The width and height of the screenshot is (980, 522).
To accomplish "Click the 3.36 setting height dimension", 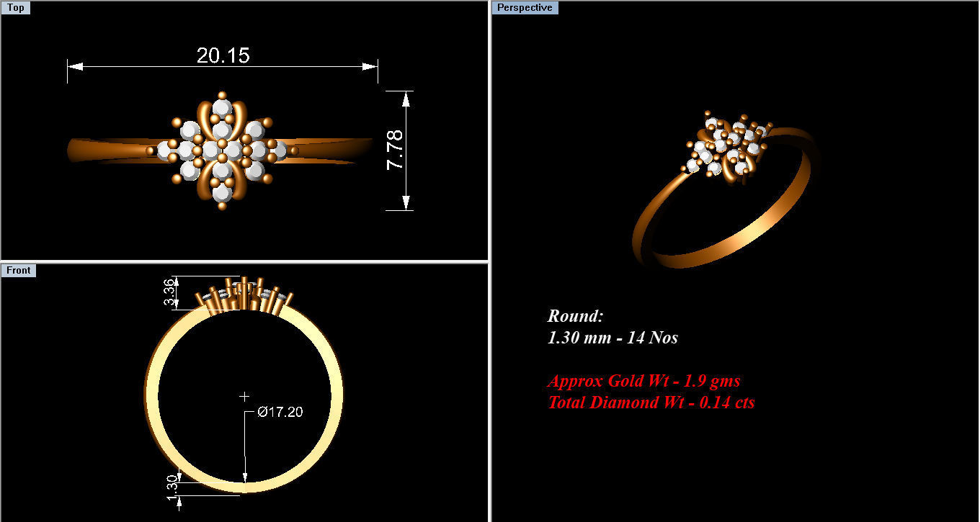I will pyautogui.click(x=170, y=293).
